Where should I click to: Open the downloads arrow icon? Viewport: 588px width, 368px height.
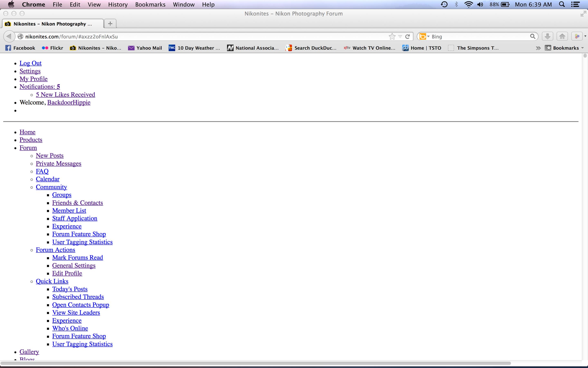(547, 36)
